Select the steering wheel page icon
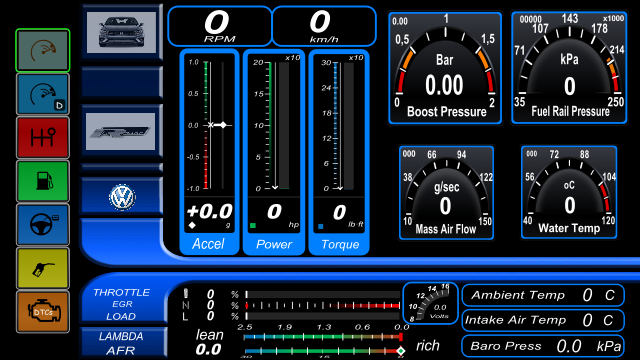 [x=43, y=224]
